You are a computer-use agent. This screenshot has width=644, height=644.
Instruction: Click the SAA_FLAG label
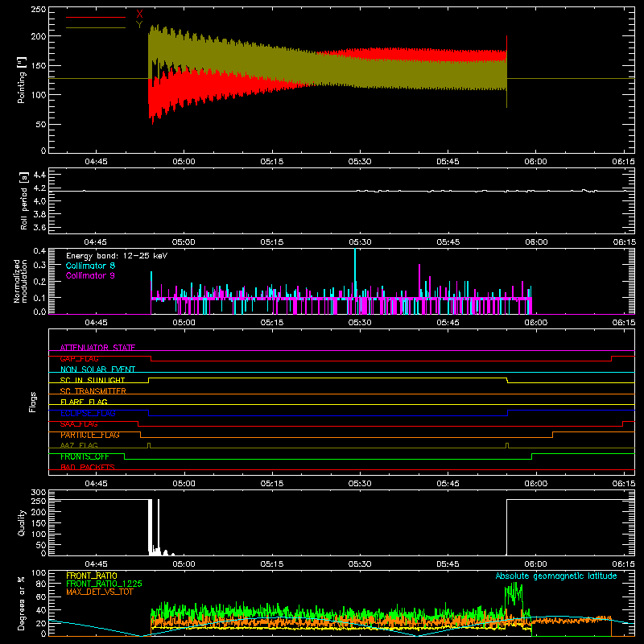(x=79, y=424)
